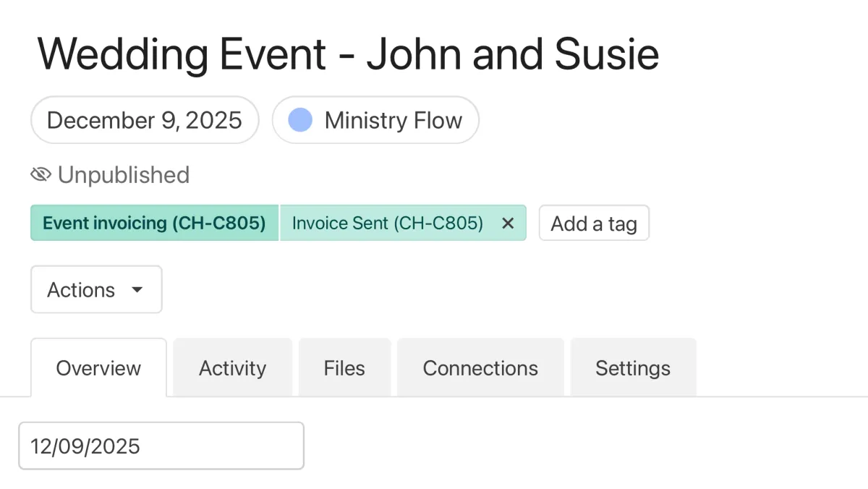Click the Invoice Sent (CH-C805) tag label

[387, 223]
